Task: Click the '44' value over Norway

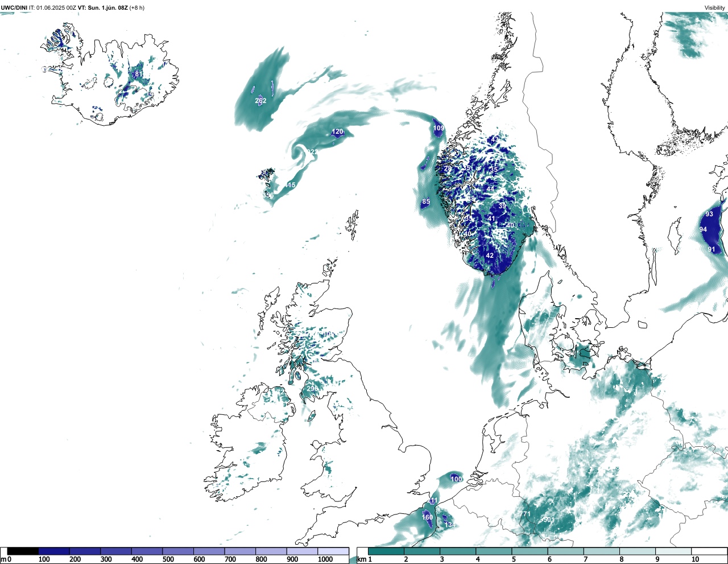Action: tap(490, 189)
